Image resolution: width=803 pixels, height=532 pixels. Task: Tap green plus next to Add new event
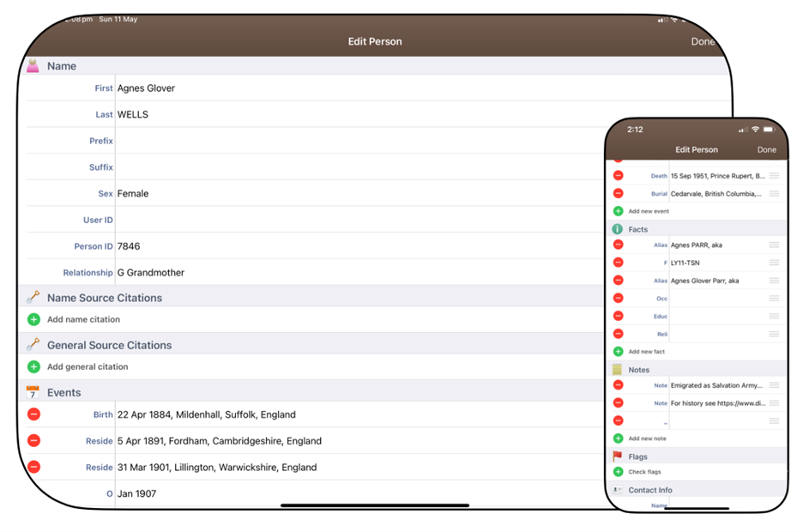[x=618, y=211]
